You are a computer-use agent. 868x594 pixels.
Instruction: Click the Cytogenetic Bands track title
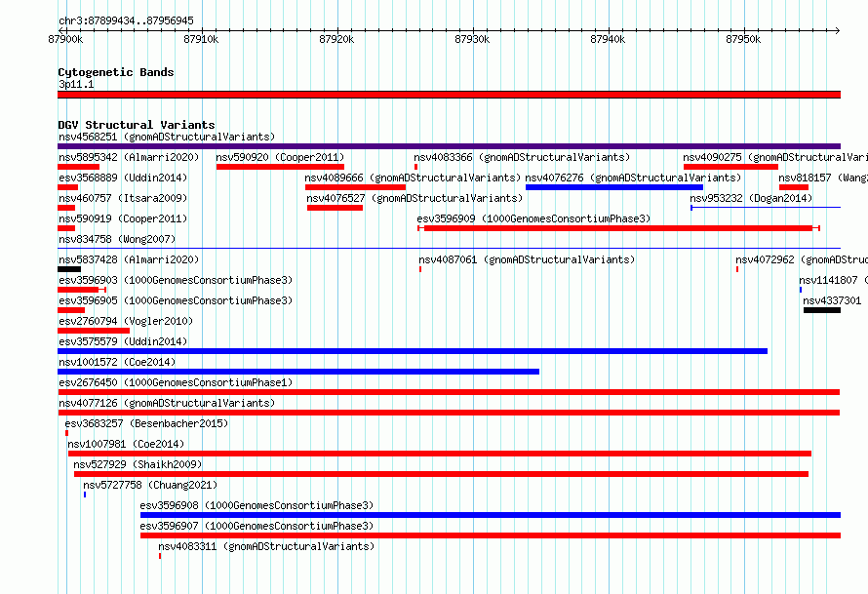point(116,72)
